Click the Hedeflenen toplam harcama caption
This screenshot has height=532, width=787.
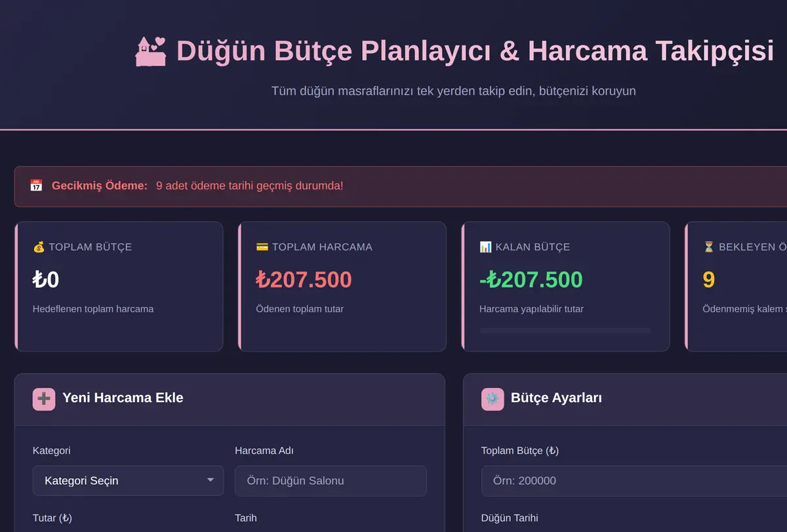coord(93,309)
